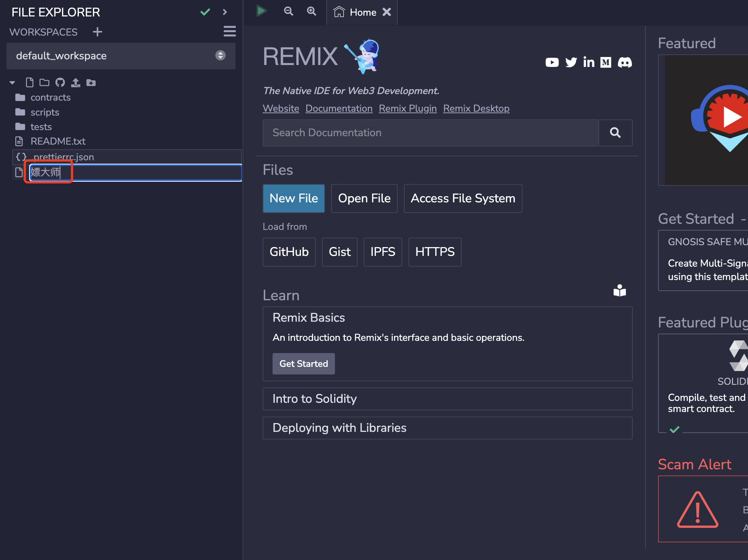The width and height of the screenshot is (748, 560).
Task: Click the create new folder icon
Action: click(44, 82)
